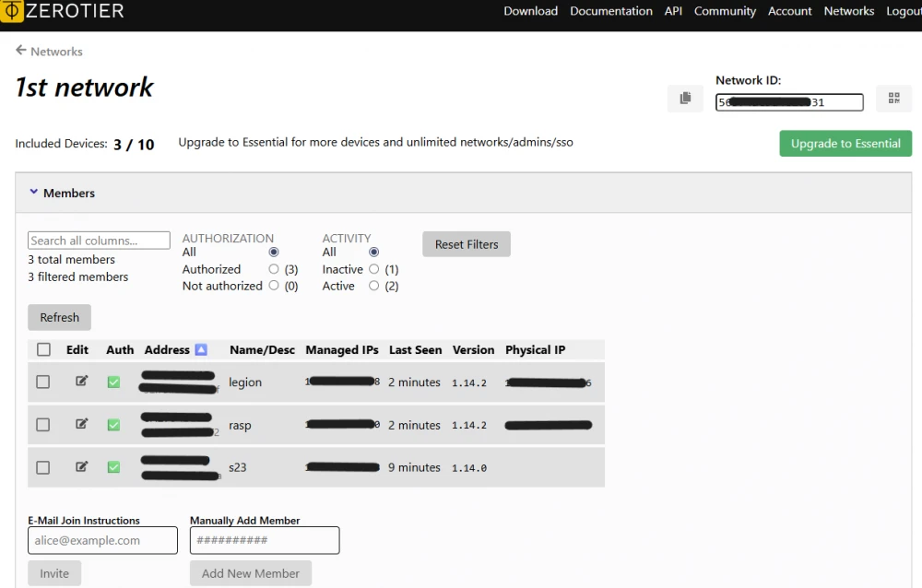Screen dimensions: 922x588
Task: Check the select-all members checkbox
Action: click(42, 349)
